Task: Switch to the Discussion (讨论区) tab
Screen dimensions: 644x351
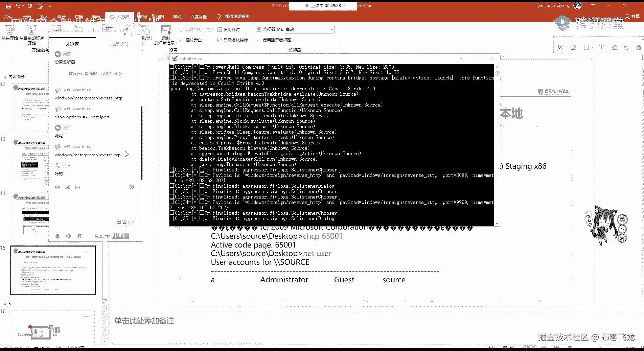Action: (x=72, y=44)
